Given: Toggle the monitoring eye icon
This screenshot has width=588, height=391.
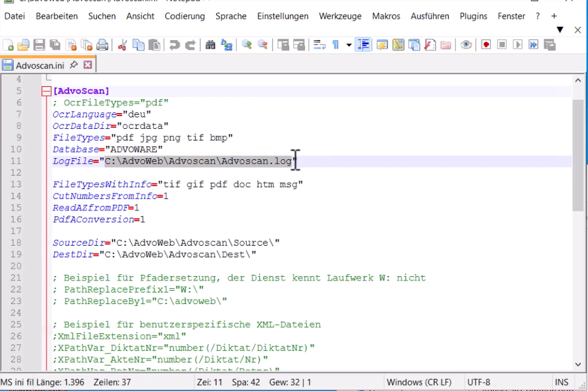Looking at the screenshot, I should click(465, 45).
